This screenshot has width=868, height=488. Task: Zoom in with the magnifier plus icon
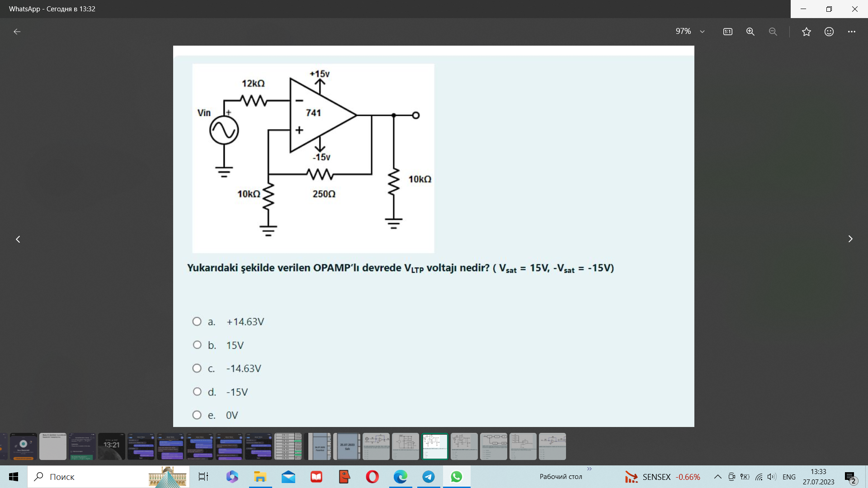pyautogui.click(x=750, y=32)
